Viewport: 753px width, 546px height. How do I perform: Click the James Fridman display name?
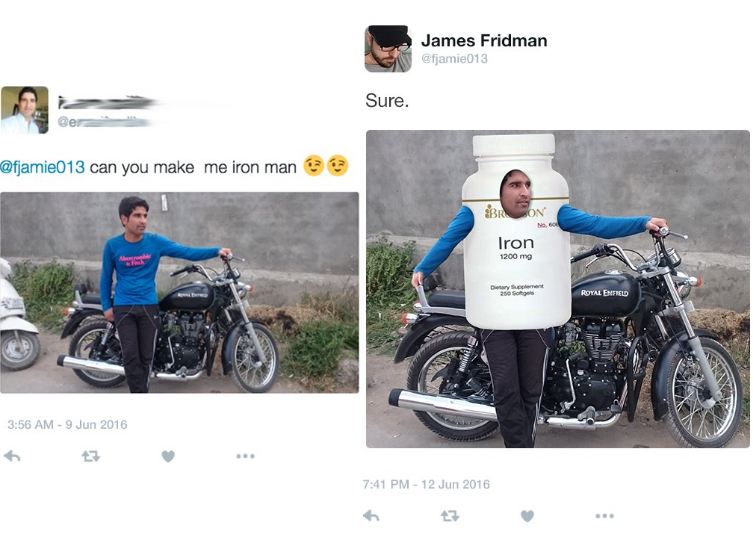484,40
